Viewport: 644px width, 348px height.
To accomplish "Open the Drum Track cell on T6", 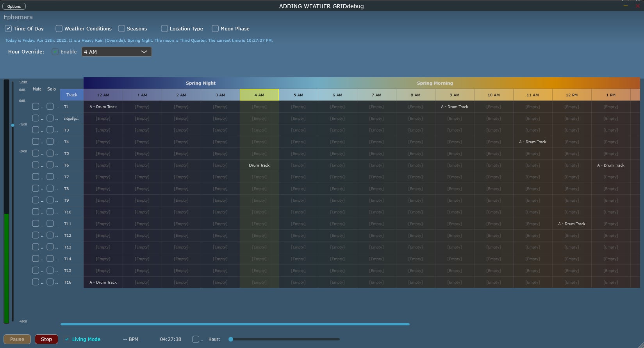I will [259, 165].
